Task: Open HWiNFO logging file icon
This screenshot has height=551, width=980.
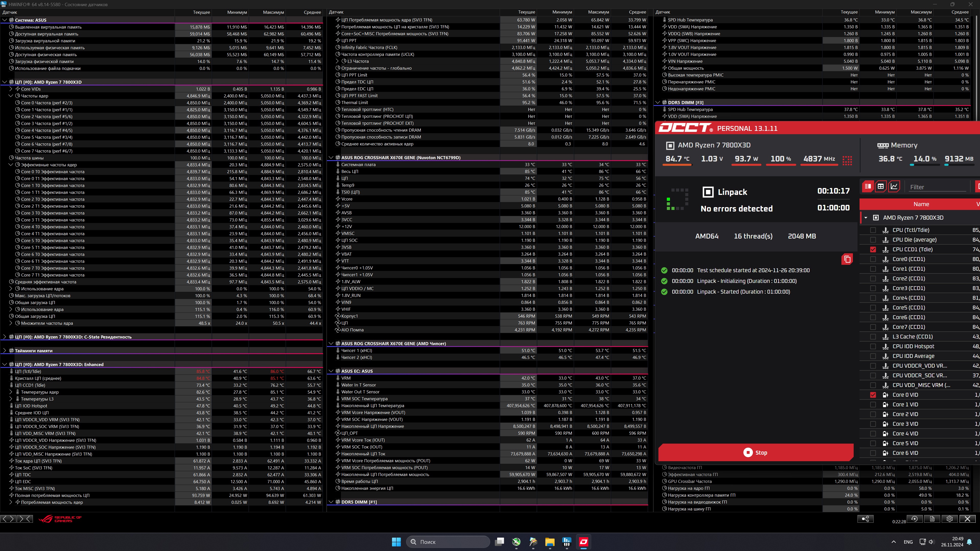Action: point(932,519)
